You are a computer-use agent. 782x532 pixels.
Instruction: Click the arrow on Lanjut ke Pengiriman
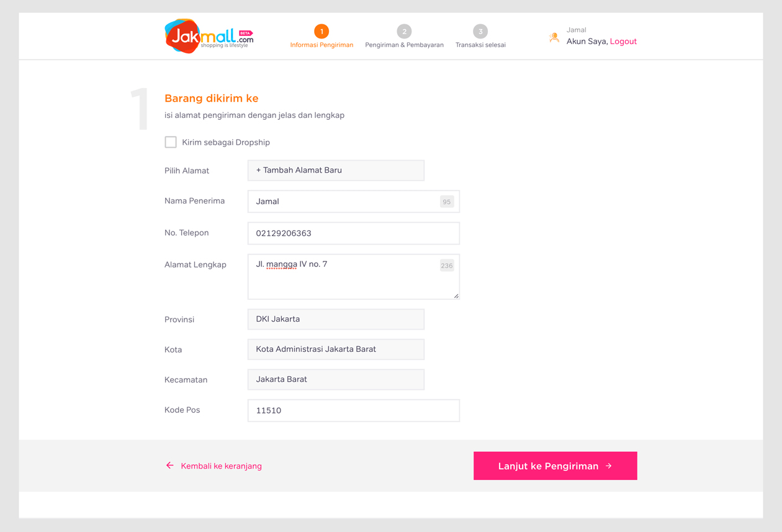coord(609,466)
